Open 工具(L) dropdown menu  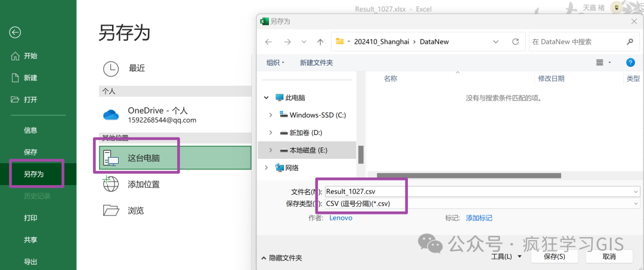(x=506, y=256)
